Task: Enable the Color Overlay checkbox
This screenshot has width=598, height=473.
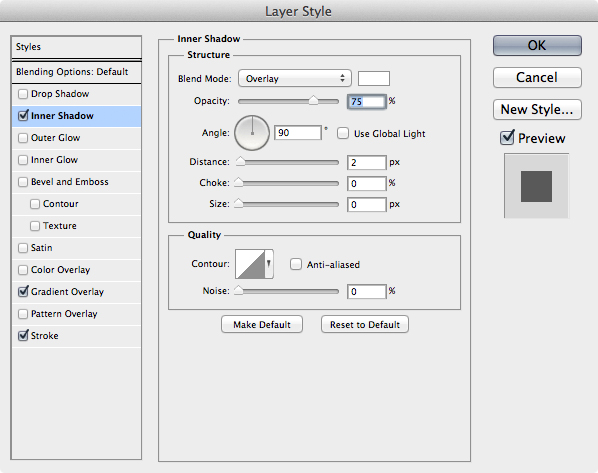Action: click(x=23, y=270)
